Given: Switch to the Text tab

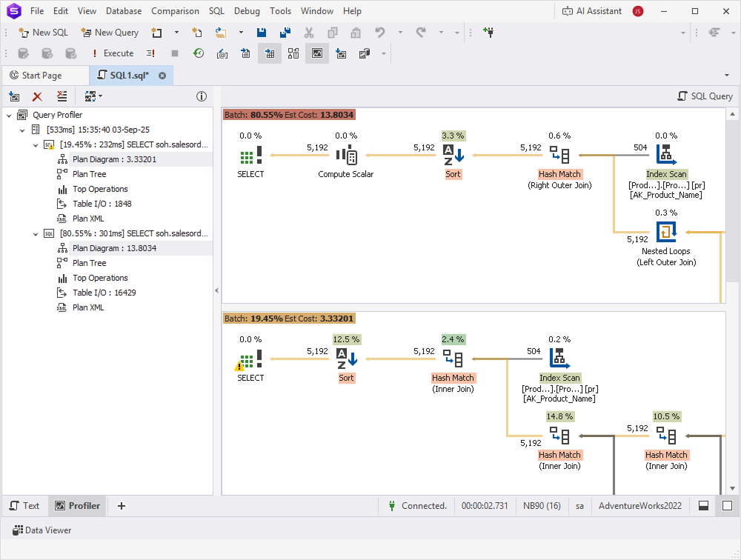Looking at the screenshot, I should click(25, 505).
